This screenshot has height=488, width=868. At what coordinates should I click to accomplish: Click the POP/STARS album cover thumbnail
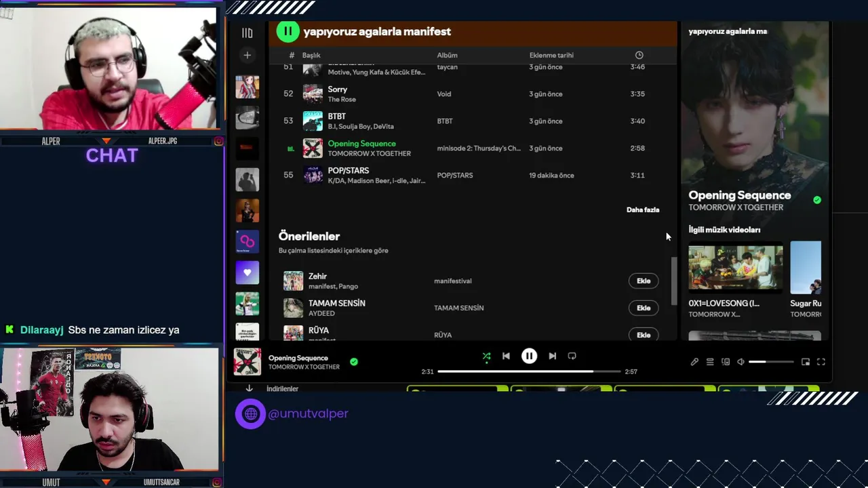pos(313,175)
